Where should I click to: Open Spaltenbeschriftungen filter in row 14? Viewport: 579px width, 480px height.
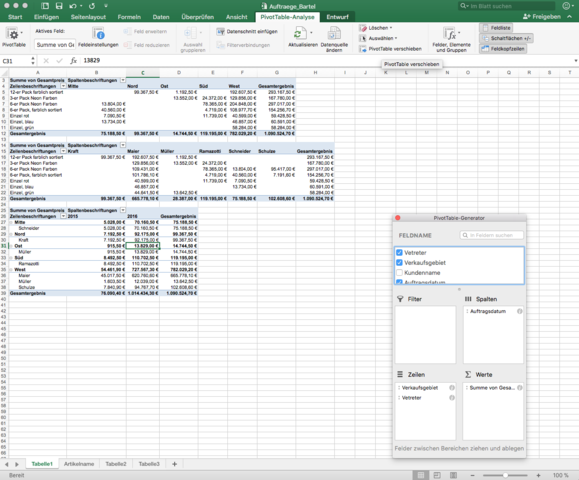pyautogui.click(x=123, y=145)
